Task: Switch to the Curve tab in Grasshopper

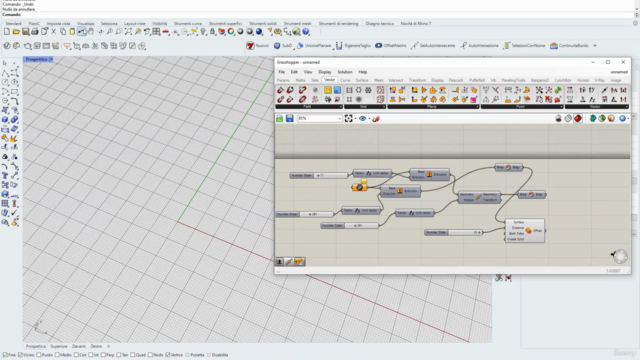Action: pos(345,80)
